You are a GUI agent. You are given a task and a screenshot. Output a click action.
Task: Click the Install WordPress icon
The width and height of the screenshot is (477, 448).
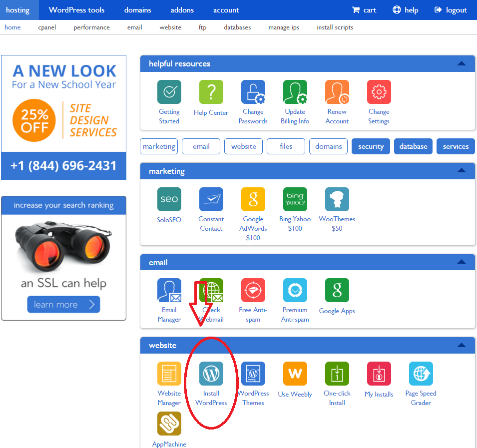coord(211,374)
